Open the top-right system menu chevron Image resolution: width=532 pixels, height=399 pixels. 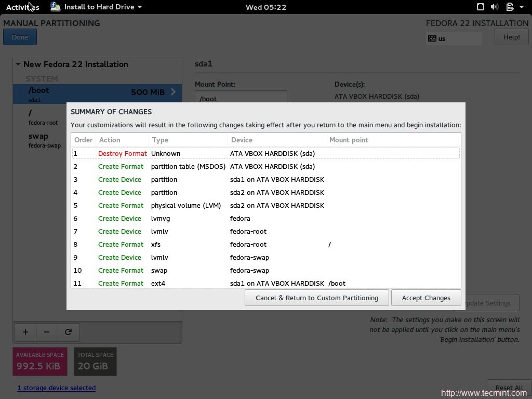[523, 7]
